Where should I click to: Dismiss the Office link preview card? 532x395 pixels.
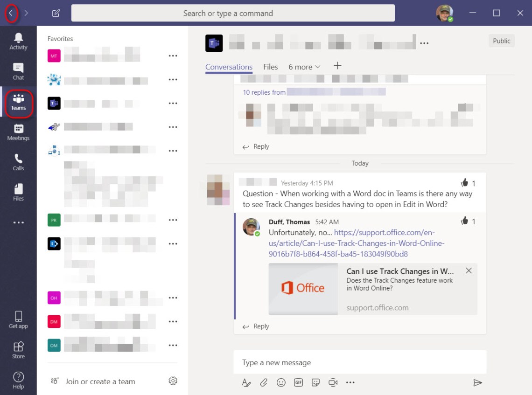(469, 270)
